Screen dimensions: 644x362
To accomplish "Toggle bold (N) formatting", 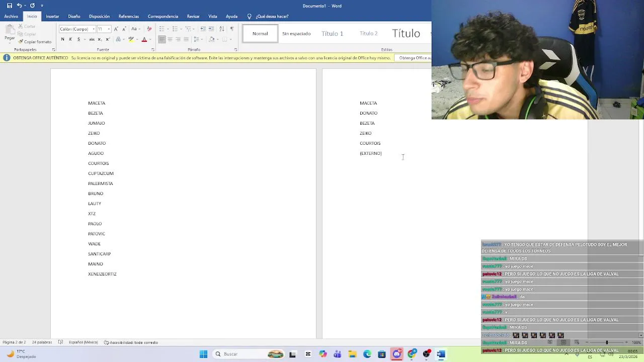I will [63, 39].
